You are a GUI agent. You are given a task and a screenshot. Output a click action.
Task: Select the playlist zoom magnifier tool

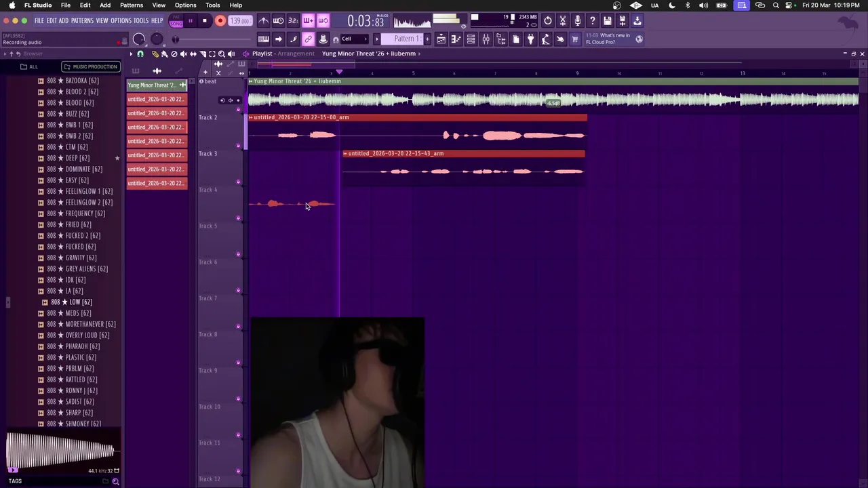pos(222,54)
